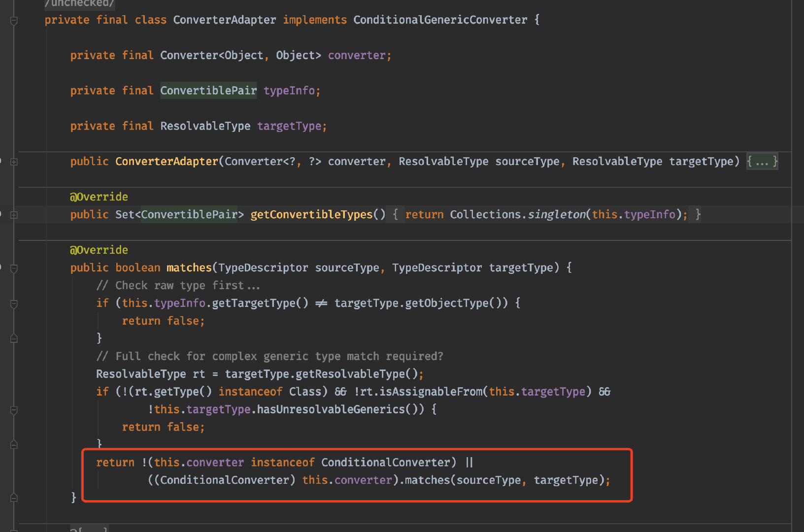Viewport: 804px width, 532px height.
Task: Expand the folded ConverterAdapter constructor gutter icon
Action: [x=14, y=162]
